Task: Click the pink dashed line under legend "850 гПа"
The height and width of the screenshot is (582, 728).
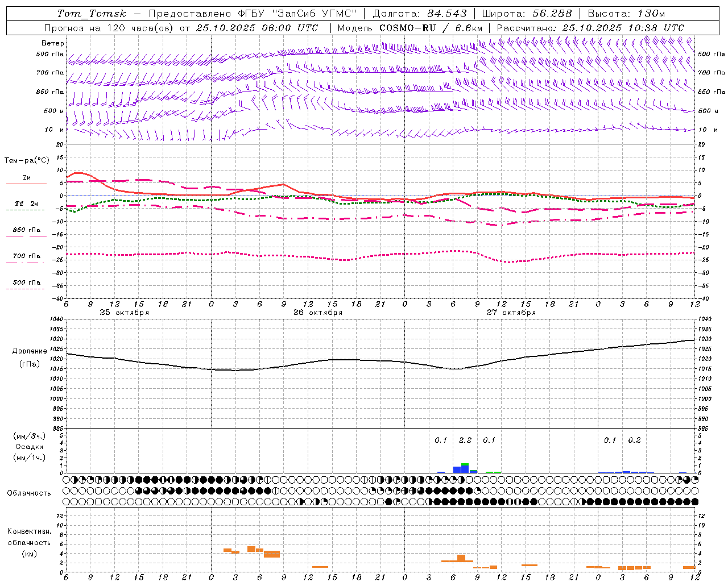Action: (26, 236)
